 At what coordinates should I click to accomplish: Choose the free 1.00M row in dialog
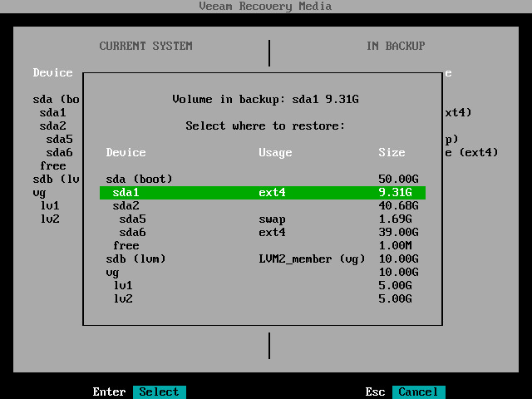pyautogui.click(x=263, y=246)
